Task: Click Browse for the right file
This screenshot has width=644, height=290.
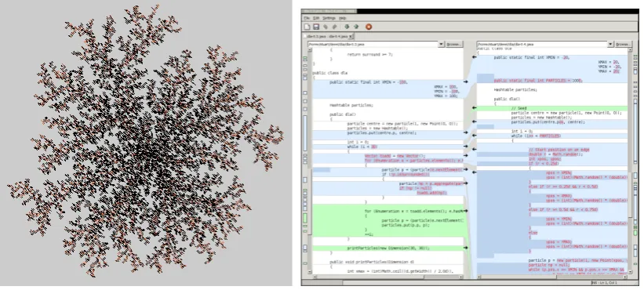Action: [623, 44]
